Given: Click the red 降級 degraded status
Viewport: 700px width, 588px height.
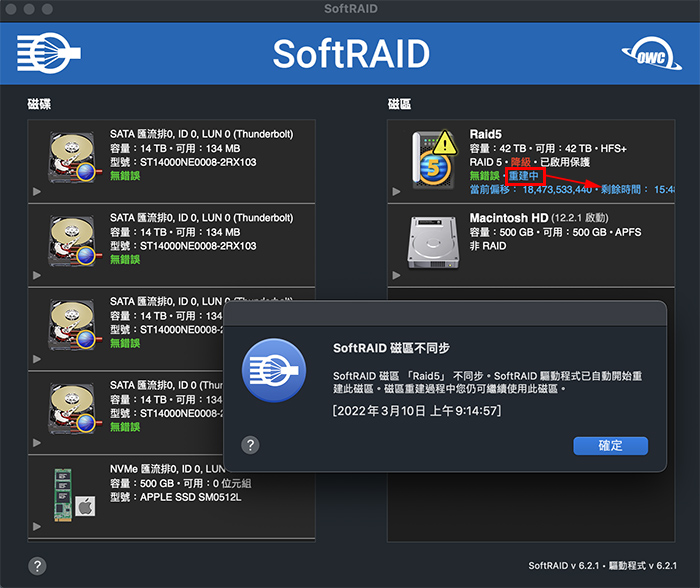Looking at the screenshot, I should pyautogui.click(x=521, y=162).
